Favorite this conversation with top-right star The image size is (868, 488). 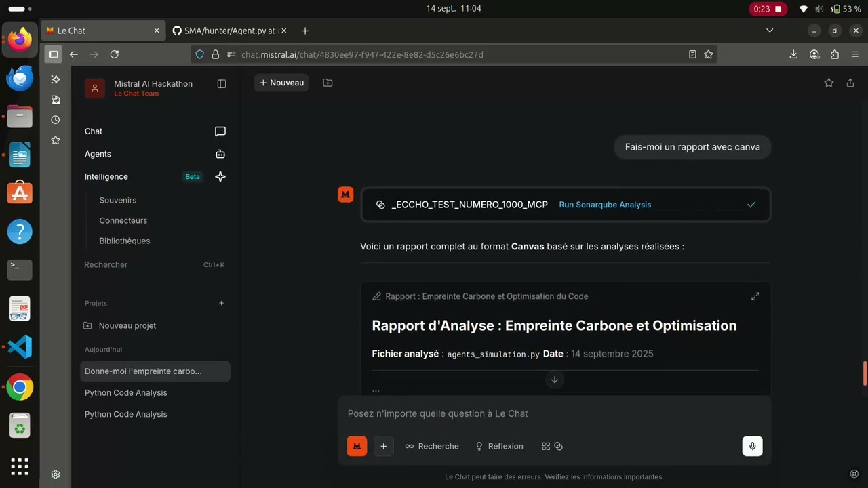point(829,83)
